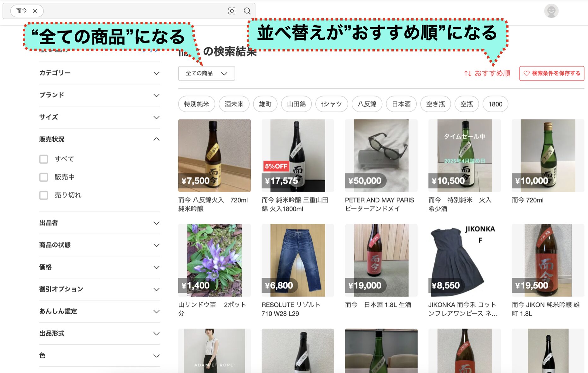The height and width of the screenshot is (373, 588).
Task: Open the 全ての商品 dropdown
Action: (x=206, y=74)
